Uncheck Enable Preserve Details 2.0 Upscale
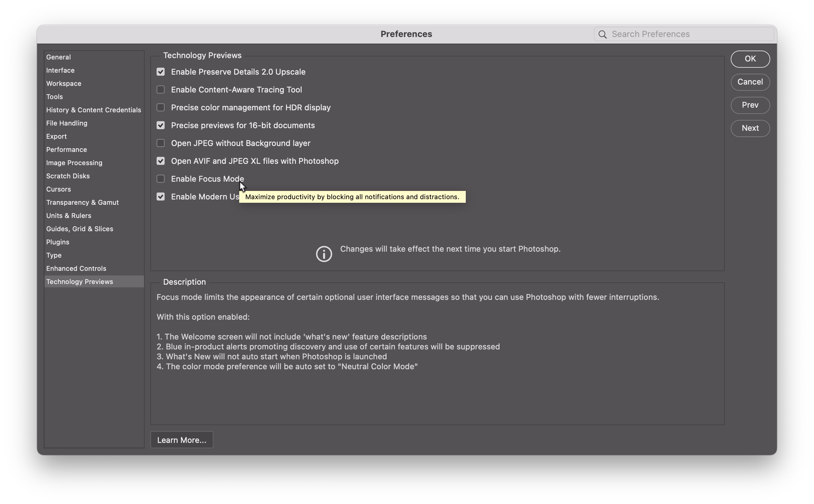 161,72
